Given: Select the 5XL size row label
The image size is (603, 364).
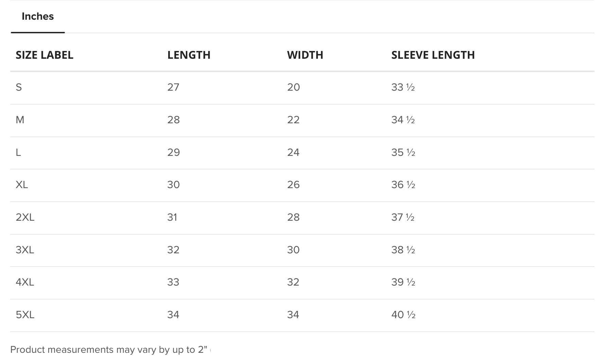Looking at the screenshot, I should pyautogui.click(x=25, y=315).
